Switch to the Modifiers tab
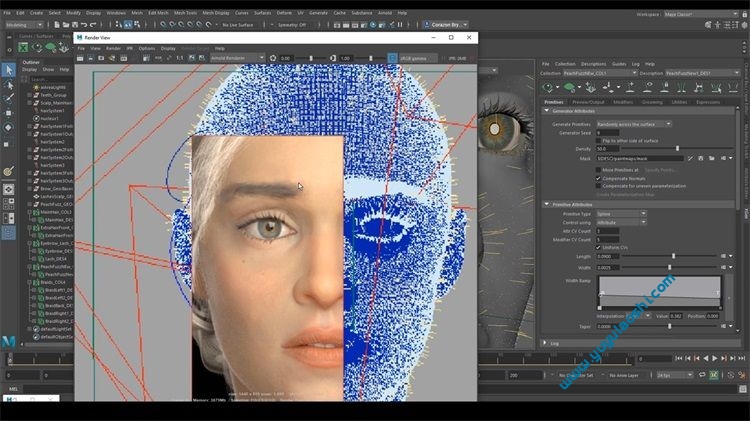750x421 pixels. [x=623, y=102]
